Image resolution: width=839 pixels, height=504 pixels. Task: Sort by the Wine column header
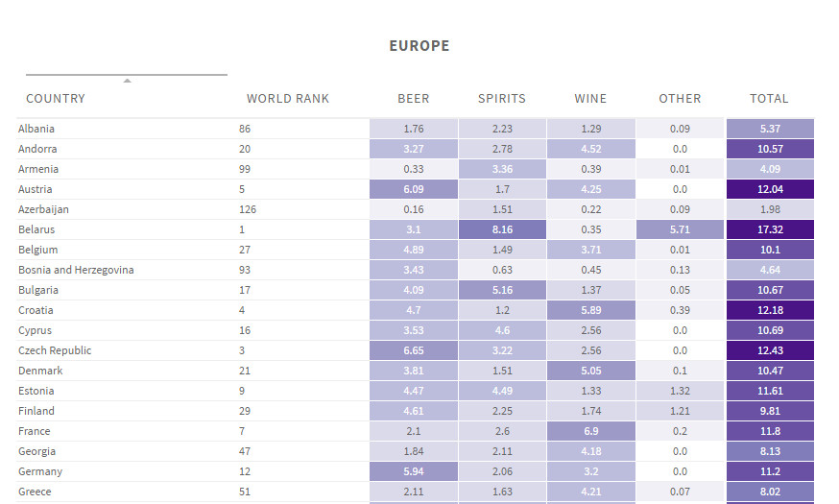(x=590, y=99)
